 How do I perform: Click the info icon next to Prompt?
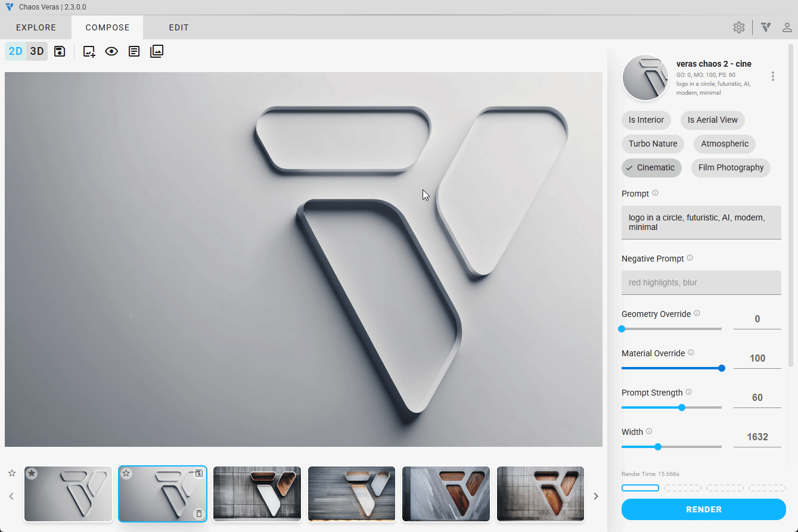tap(656, 193)
